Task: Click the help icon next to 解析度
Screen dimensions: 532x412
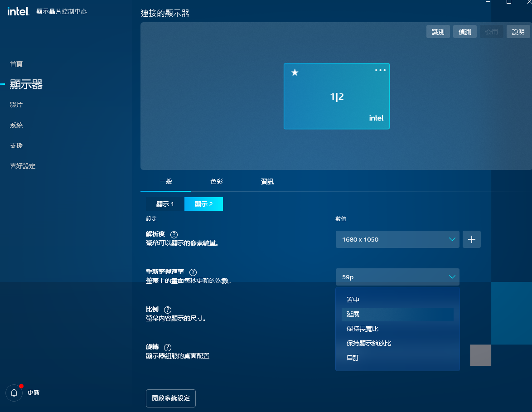Action: pos(174,234)
